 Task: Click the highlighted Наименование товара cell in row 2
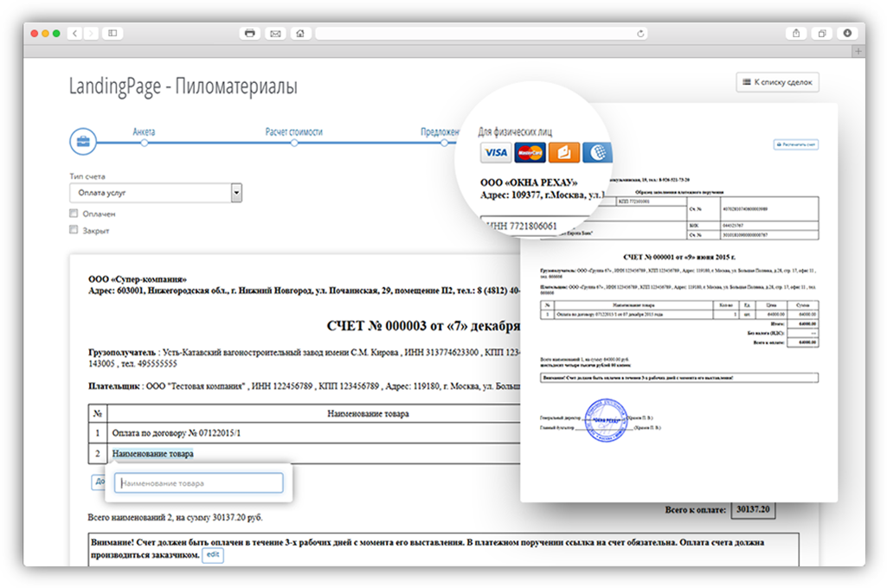152,453
